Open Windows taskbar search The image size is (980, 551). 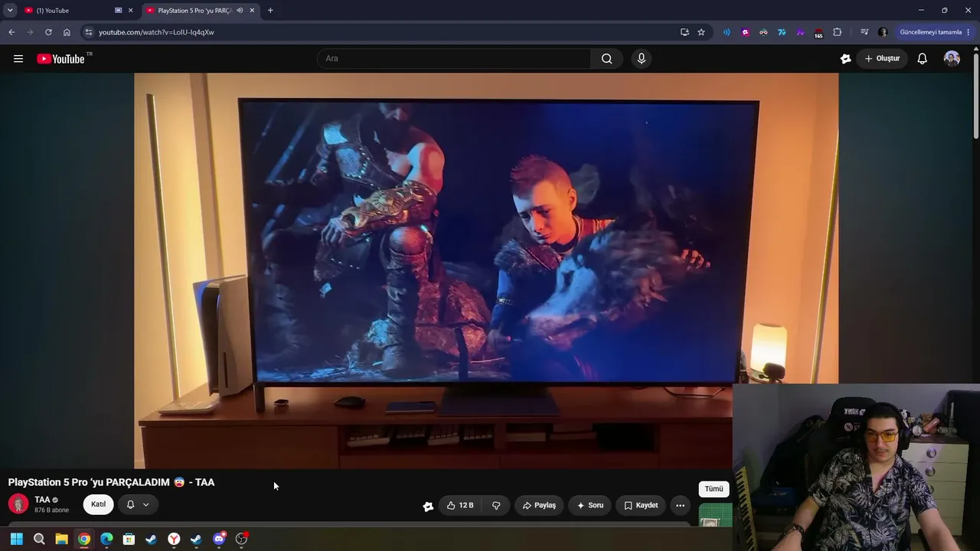tap(39, 539)
